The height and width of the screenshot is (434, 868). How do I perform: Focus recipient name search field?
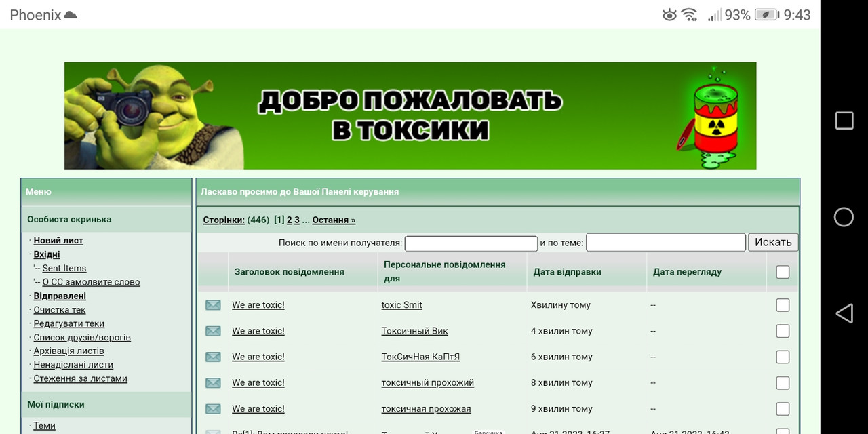471,243
